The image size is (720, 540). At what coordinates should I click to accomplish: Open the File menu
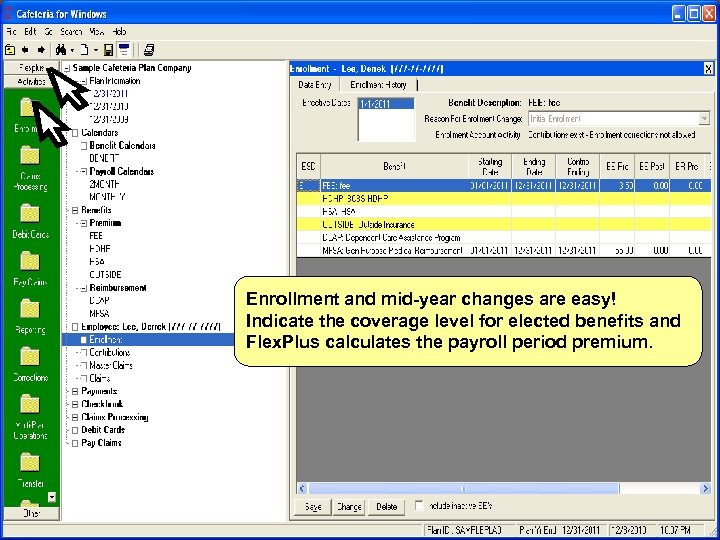click(x=11, y=32)
